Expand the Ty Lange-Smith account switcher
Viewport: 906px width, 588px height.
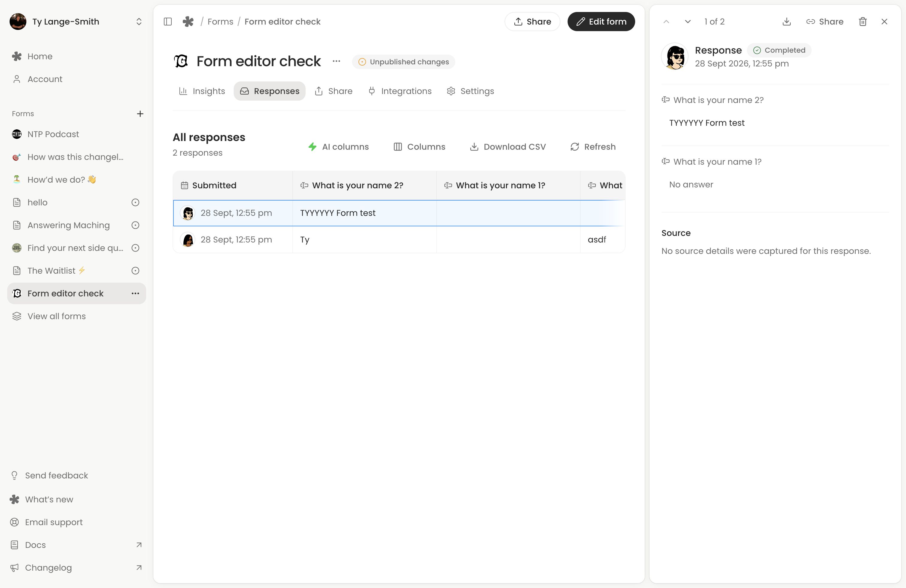pos(139,22)
